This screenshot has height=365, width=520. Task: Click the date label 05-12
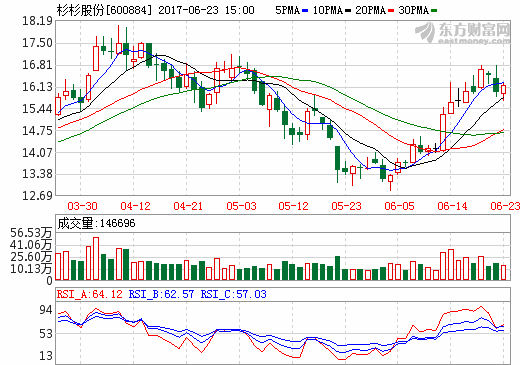pos(293,206)
